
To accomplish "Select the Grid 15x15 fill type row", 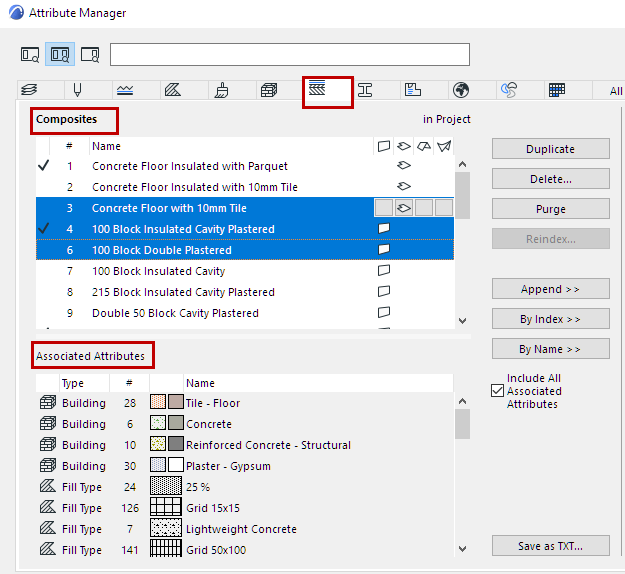I will pos(245,508).
